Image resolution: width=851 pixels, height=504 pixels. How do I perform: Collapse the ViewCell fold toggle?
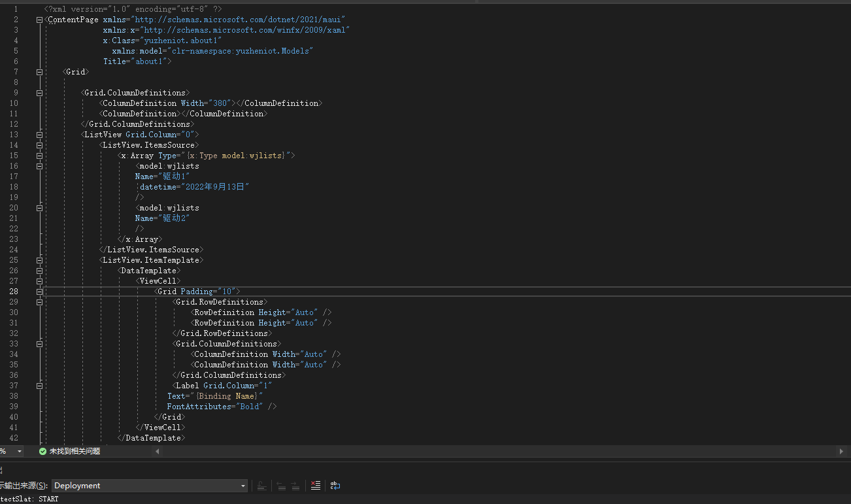pos(40,281)
